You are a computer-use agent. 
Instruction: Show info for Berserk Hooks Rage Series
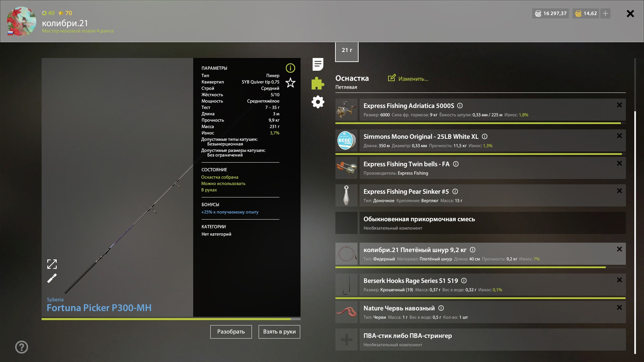click(464, 281)
